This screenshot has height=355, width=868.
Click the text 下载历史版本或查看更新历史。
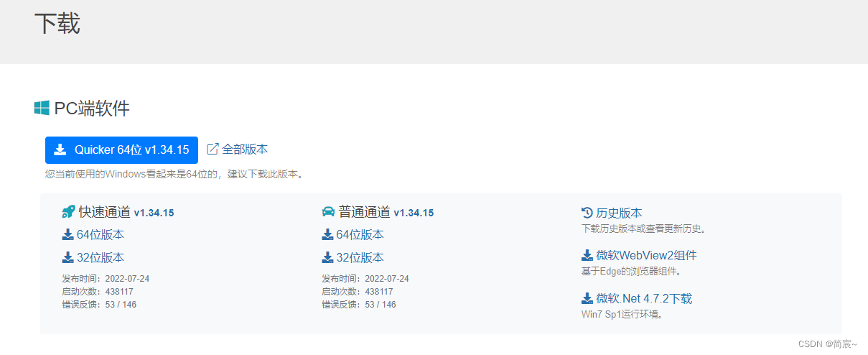(x=645, y=229)
